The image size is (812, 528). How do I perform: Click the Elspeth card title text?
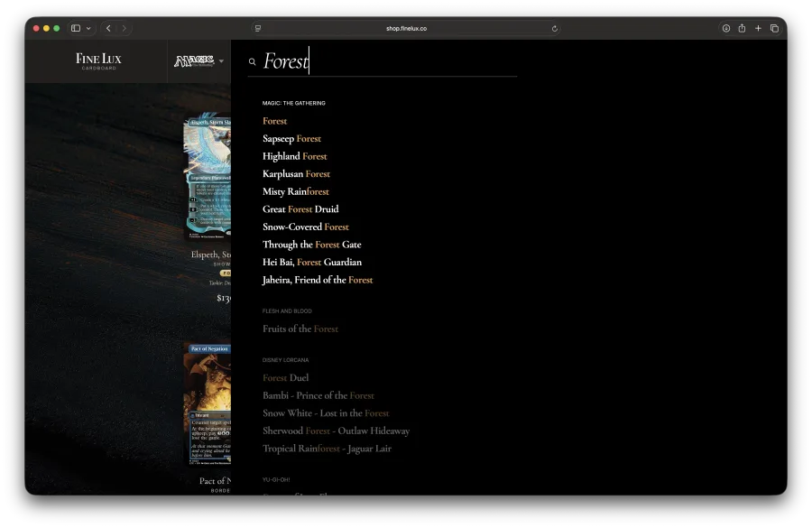point(211,255)
